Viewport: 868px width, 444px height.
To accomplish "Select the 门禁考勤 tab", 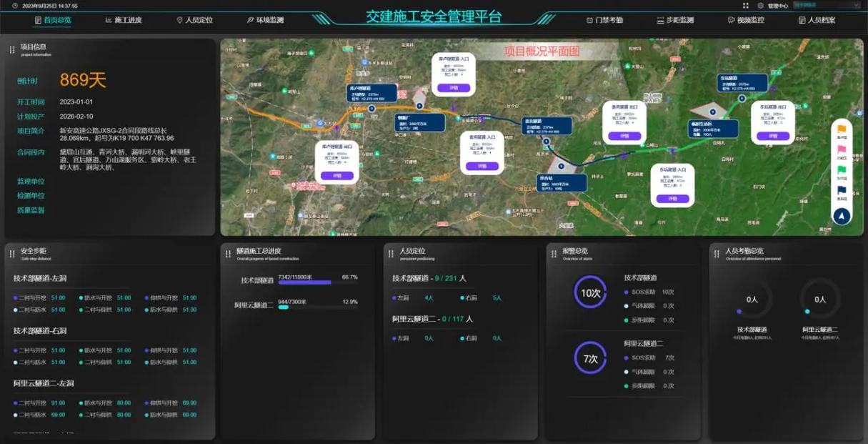I will (604, 20).
